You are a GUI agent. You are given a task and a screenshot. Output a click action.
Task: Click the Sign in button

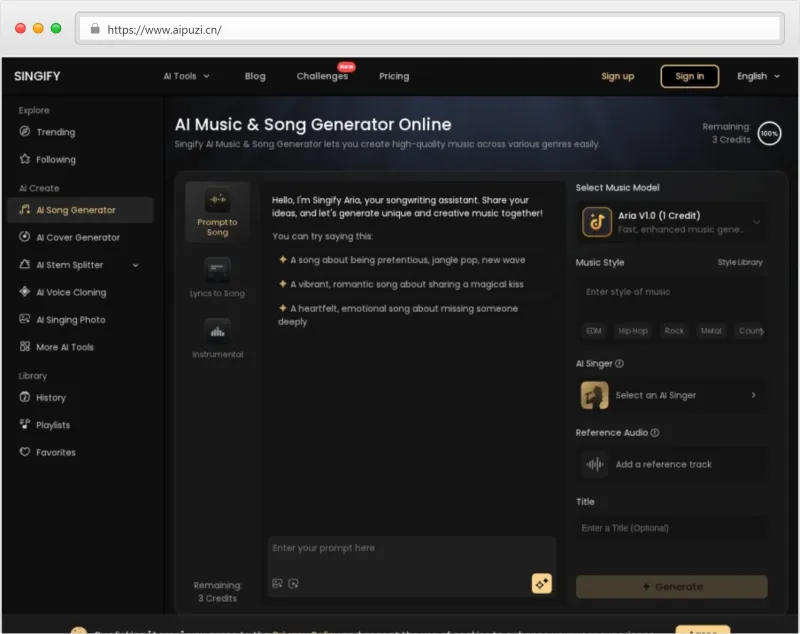coord(689,77)
